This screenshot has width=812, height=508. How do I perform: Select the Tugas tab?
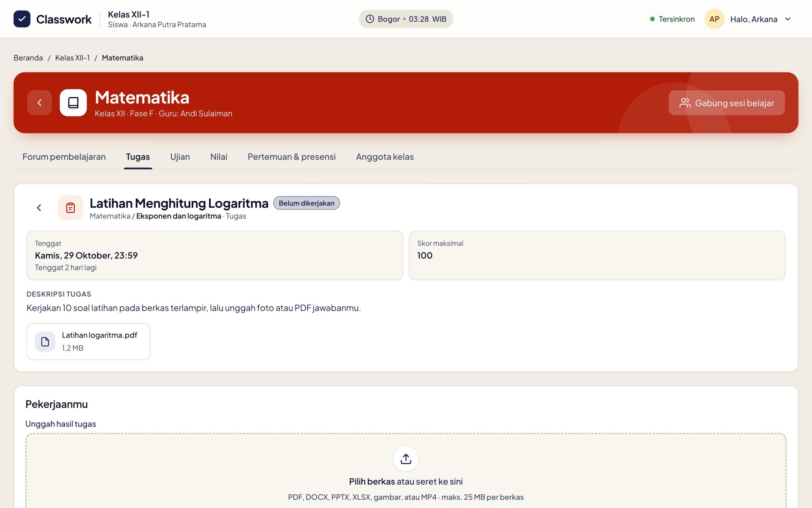pos(138,157)
